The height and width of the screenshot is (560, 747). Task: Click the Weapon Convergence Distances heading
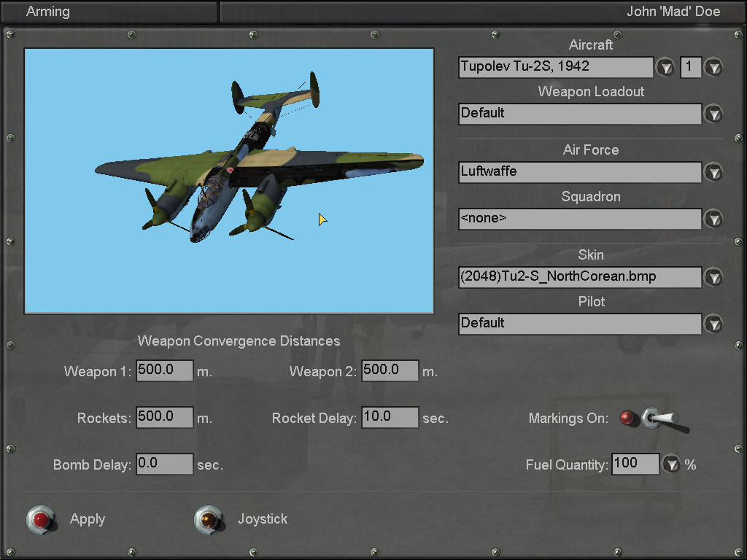[239, 341]
